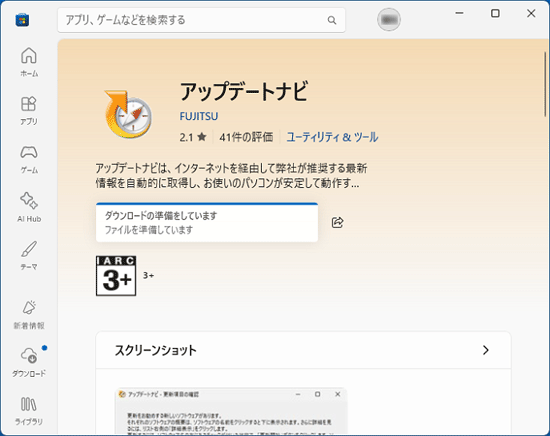Click the share icon beside download box

(337, 222)
